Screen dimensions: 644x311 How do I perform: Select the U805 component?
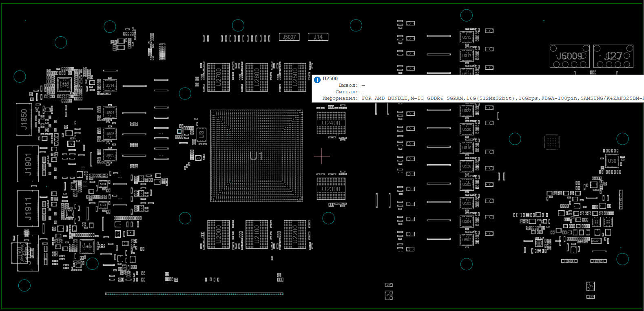tap(110, 134)
